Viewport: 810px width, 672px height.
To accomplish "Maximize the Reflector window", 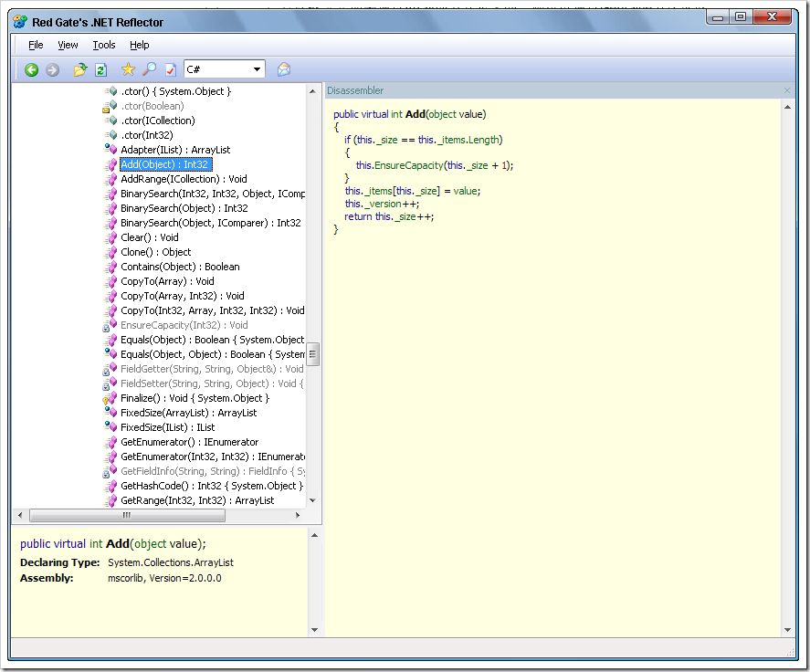I will (x=741, y=16).
